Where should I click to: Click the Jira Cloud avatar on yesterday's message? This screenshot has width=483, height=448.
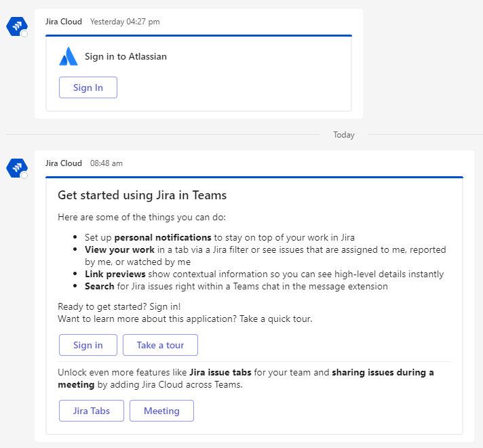17,26
